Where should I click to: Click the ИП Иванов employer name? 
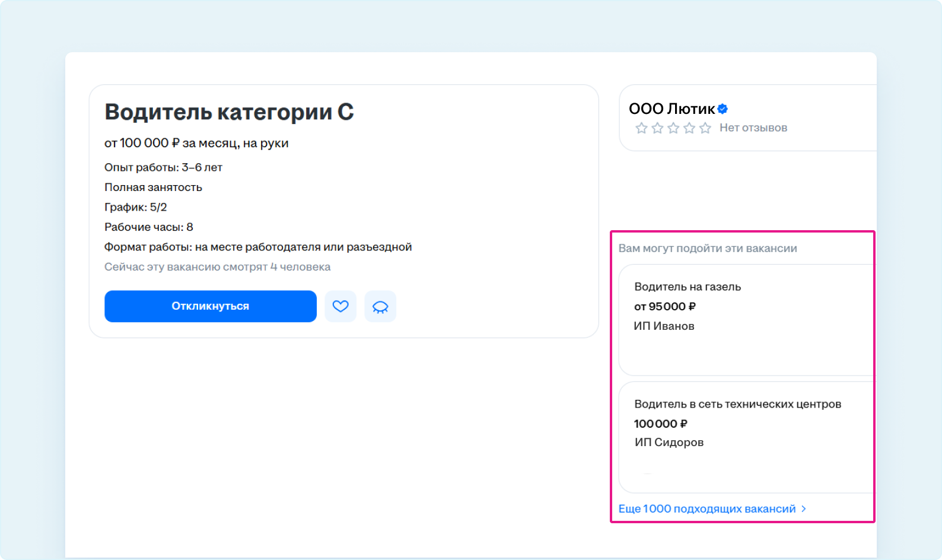point(664,326)
